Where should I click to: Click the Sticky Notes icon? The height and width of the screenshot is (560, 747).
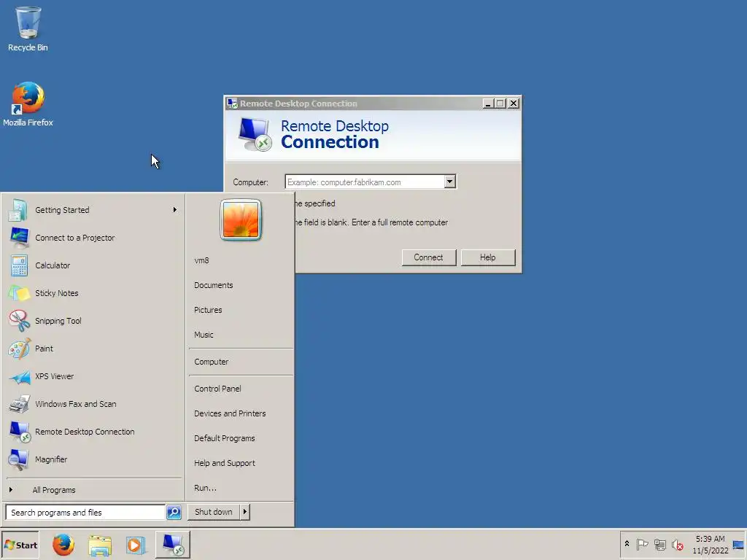19,293
